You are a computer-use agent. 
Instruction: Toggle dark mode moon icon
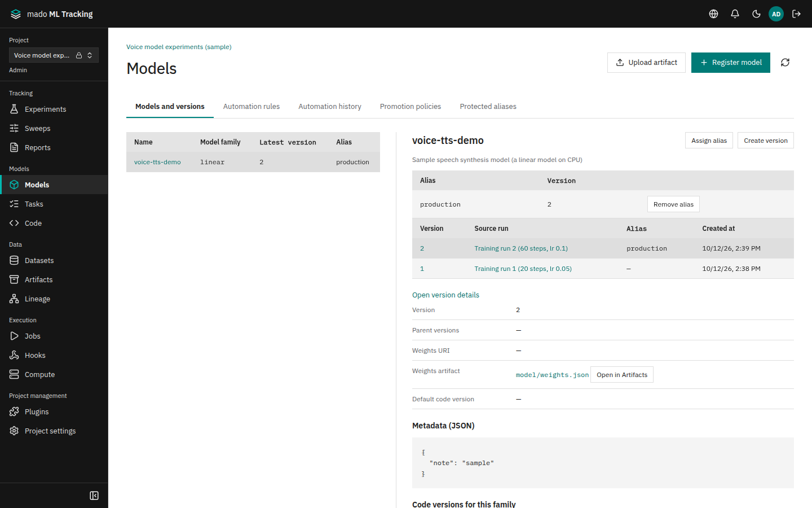[756, 14]
